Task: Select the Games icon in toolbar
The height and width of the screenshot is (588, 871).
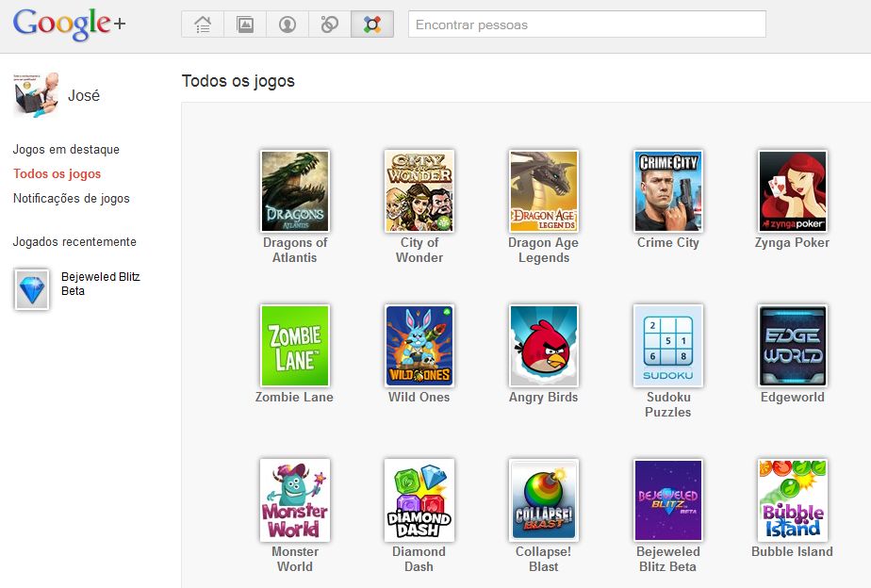Action: 372,24
